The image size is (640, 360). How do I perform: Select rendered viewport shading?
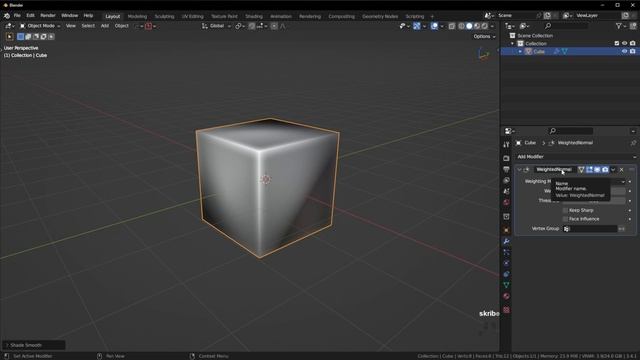pyautogui.click(x=484, y=26)
